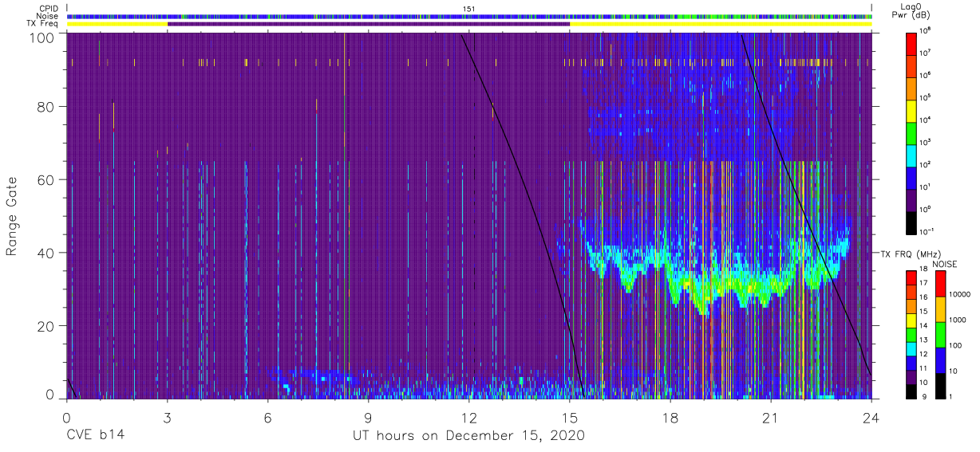This screenshot has height=452, width=980.
Task: Select the blue segment of NOISE colorbar
Action: (939, 360)
